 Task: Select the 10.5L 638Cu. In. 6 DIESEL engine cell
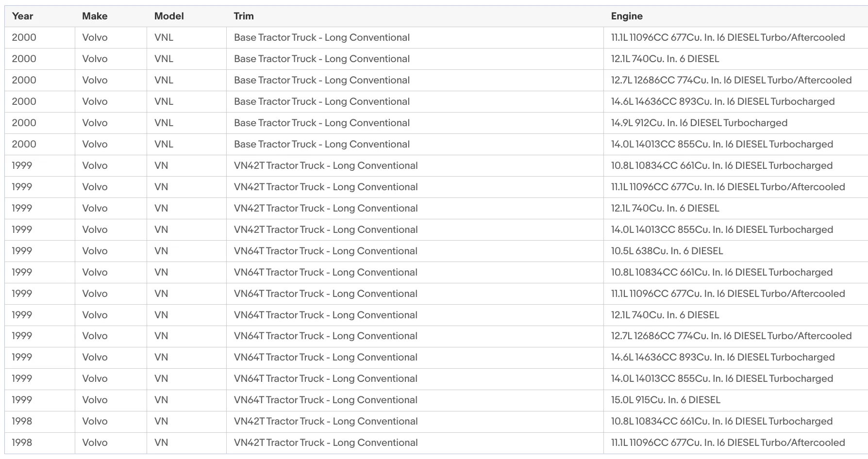[667, 251]
